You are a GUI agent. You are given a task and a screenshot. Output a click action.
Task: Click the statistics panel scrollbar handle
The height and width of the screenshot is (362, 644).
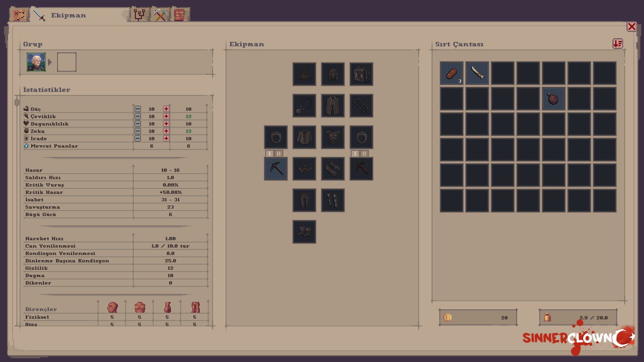coord(17,102)
